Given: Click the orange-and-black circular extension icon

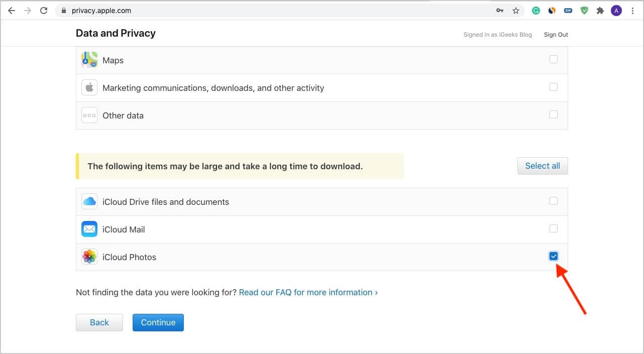Looking at the screenshot, I should tap(552, 11).
